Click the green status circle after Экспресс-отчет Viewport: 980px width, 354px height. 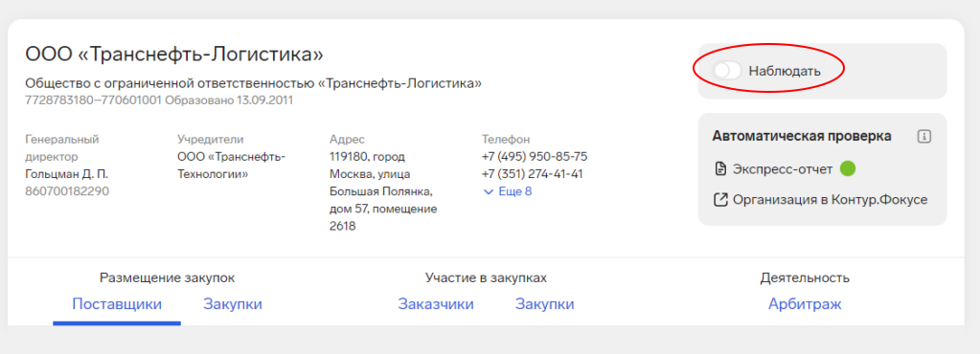click(x=847, y=168)
